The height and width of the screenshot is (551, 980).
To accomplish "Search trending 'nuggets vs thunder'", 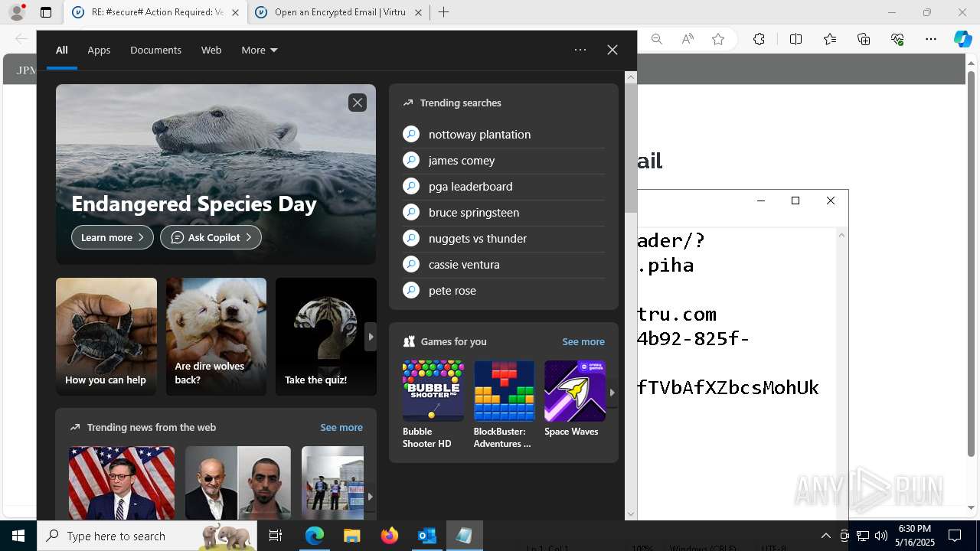I will (504, 238).
